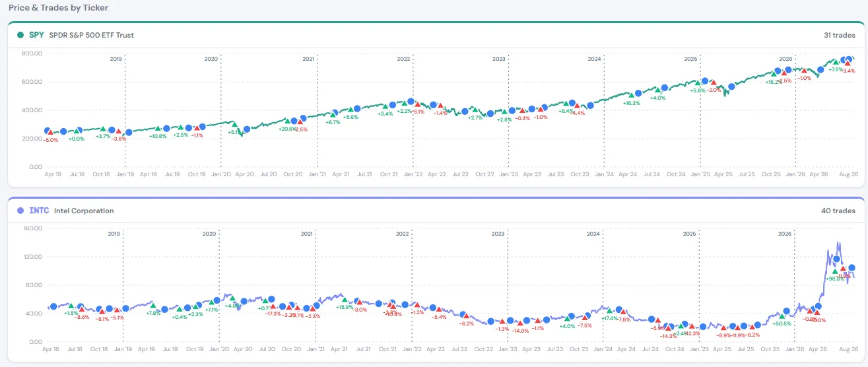The image size is (868, 367).
Task: Select the +6.7% green triangle on SPY chart
Action: (333, 114)
